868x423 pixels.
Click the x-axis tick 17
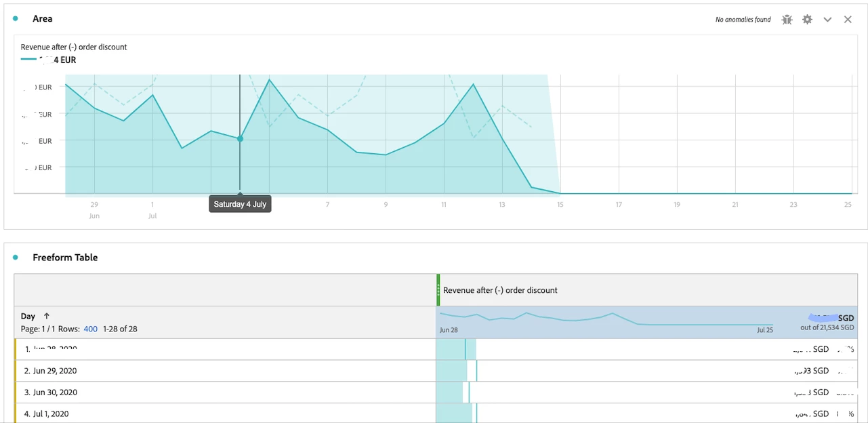619,204
